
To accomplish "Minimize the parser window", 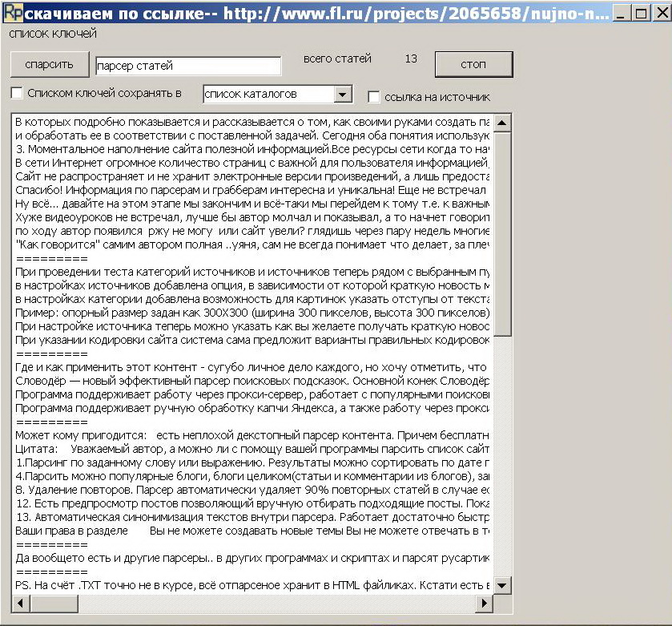I will click(620, 14).
